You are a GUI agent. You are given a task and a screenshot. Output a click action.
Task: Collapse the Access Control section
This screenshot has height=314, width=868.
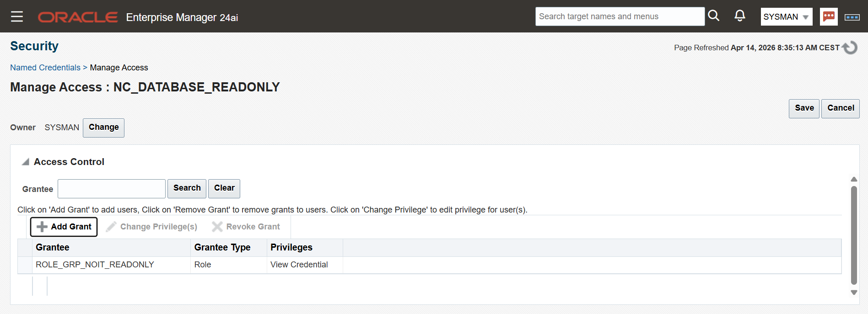26,162
